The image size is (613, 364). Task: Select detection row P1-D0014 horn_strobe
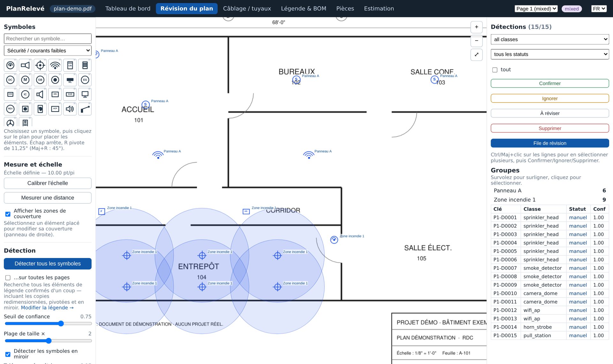pyautogui.click(x=550, y=327)
